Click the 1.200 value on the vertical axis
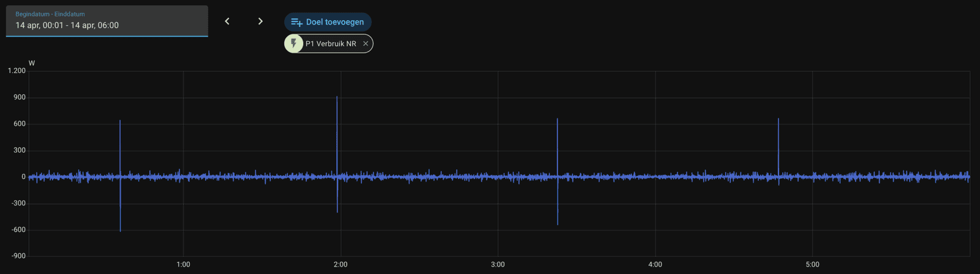Screen dimensions: 980x274 pos(17,71)
